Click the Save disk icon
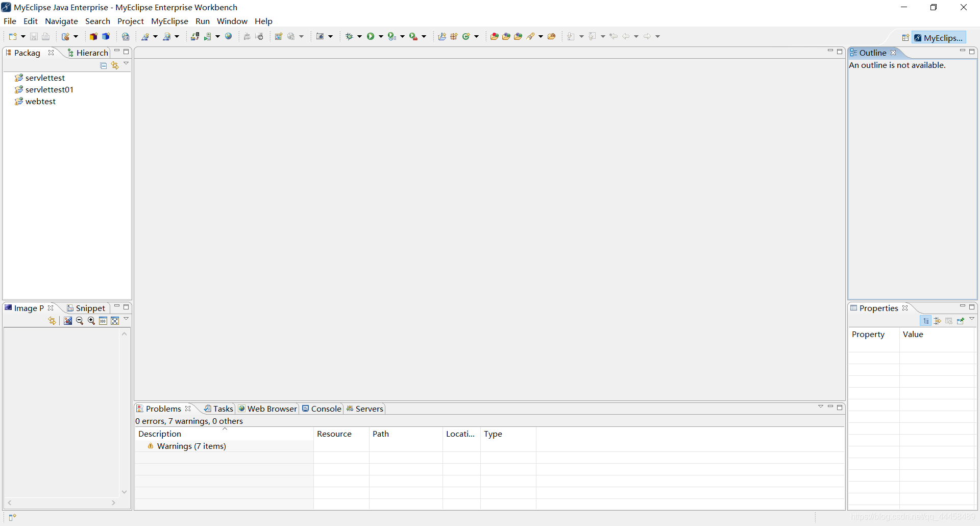The height and width of the screenshot is (526, 980). click(x=34, y=36)
